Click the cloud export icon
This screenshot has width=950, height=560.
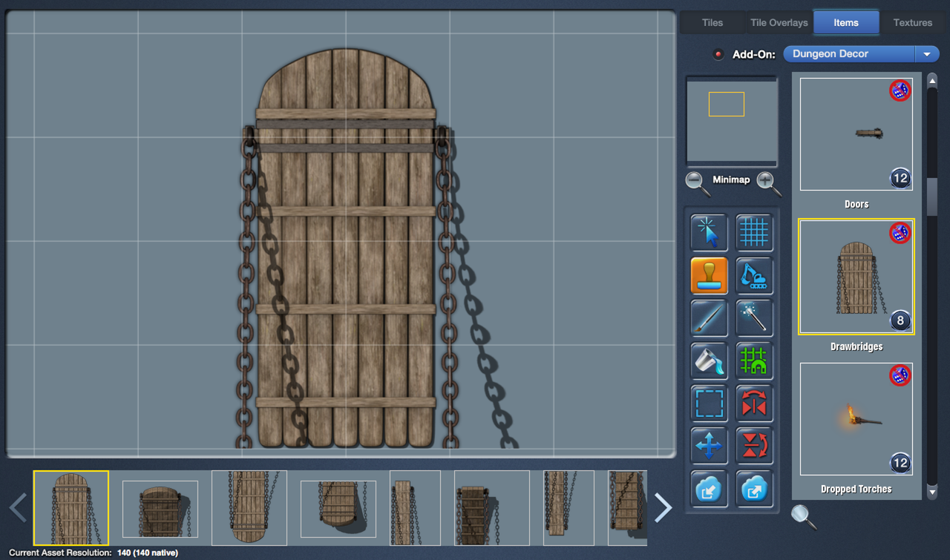pos(754,488)
